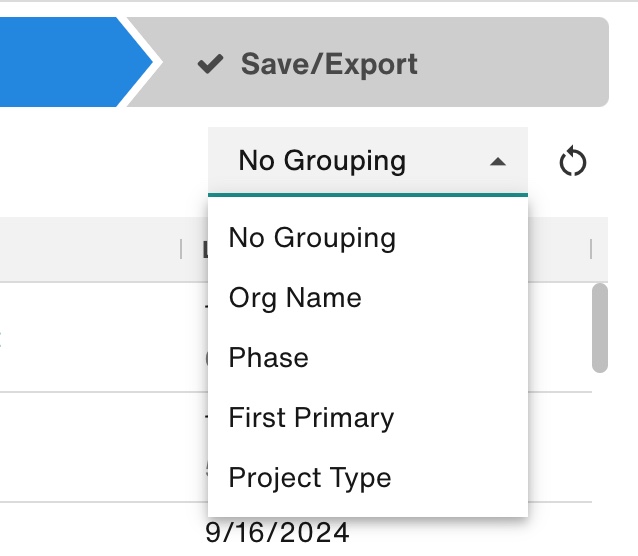The image size is (638, 556).
Task: Pick First Primary in the dropdown list
Action: point(311,418)
